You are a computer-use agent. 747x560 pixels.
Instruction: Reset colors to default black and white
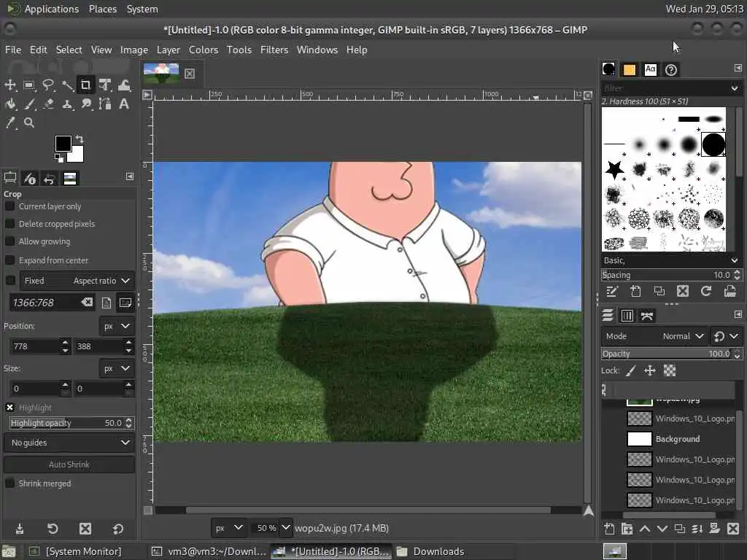click(58, 157)
